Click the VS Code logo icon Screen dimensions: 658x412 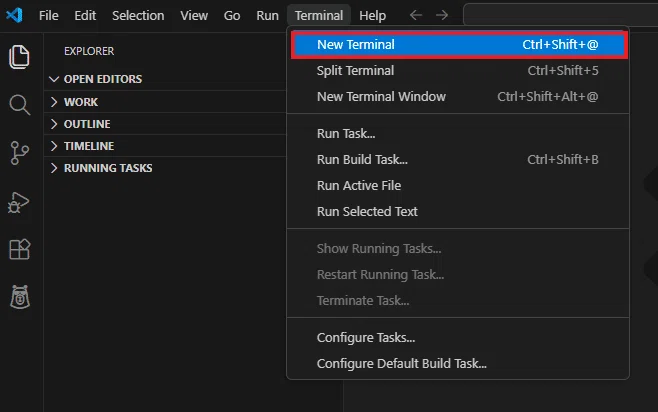tap(14, 16)
